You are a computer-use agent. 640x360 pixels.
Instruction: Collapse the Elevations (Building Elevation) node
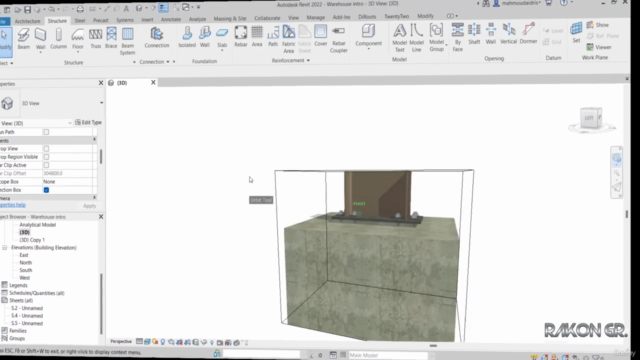[x=5, y=248]
